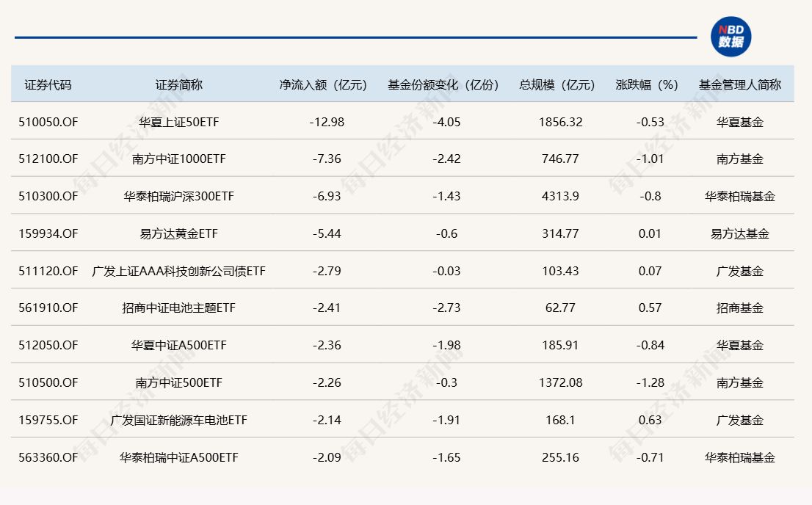Select the 招商基金 manager cell

pos(739,308)
